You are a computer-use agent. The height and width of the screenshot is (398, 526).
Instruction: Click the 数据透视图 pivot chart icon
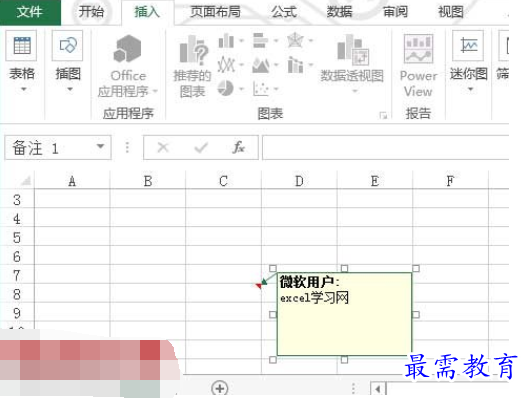[353, 50]
